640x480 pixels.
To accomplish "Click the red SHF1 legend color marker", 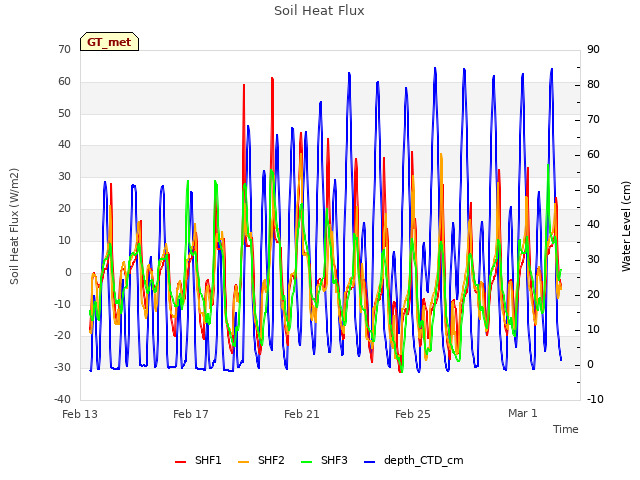I will [x=180, y=462].
